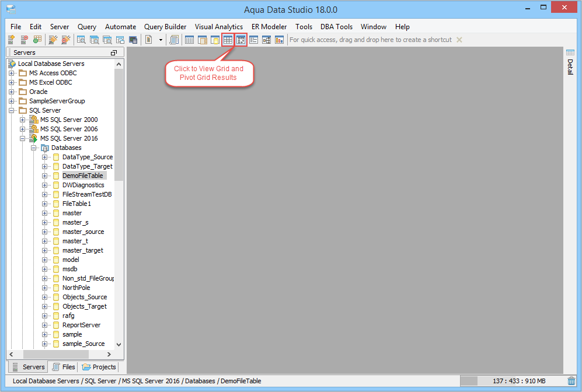Expand the MS SQL Server 2006 node
The width and height of the screenshot is (582, 392).
(23, 129)
